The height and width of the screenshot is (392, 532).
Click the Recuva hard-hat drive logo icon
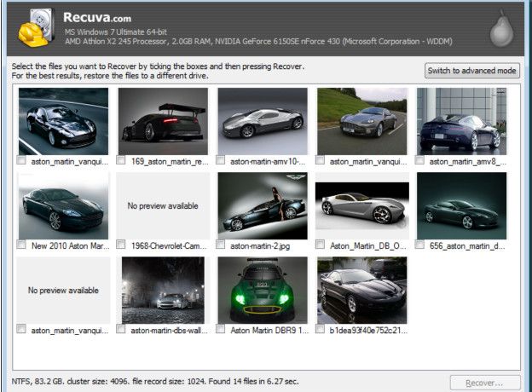(x=37, y=28)
